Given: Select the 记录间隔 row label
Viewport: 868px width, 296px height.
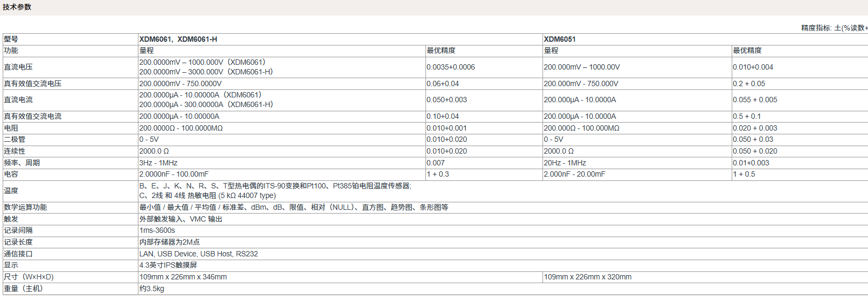Looking at the screenshot, I should [x=18, y=230].
